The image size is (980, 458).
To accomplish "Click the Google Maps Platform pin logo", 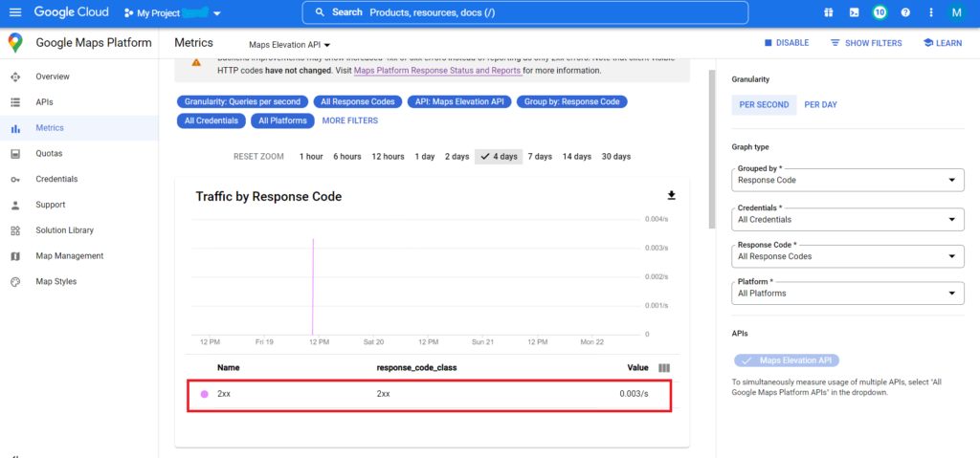I will point(15,43).
